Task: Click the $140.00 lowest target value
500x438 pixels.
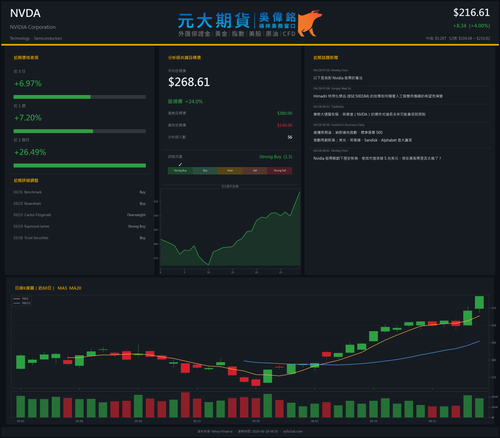Action: (285, 125)
